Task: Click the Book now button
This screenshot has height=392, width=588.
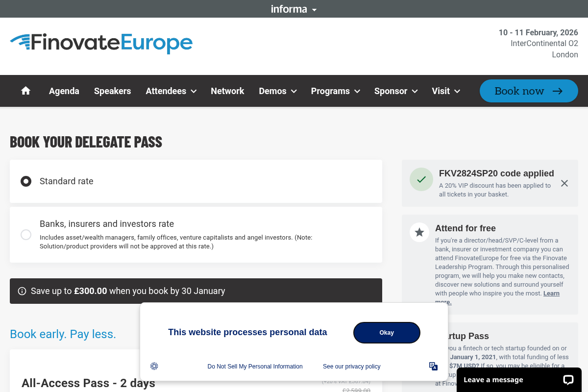Action: click(x=529, y=91)
